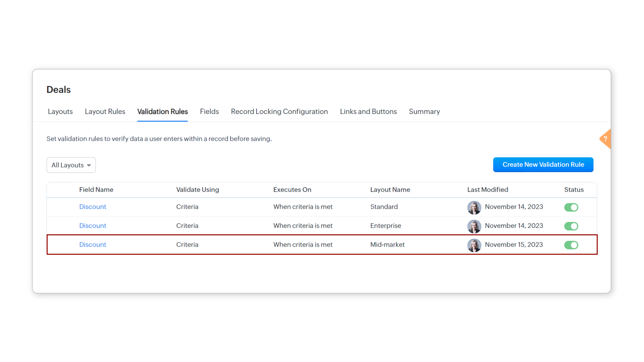
Task: Select the Links and Buttons tab
Action: [368, 112]
